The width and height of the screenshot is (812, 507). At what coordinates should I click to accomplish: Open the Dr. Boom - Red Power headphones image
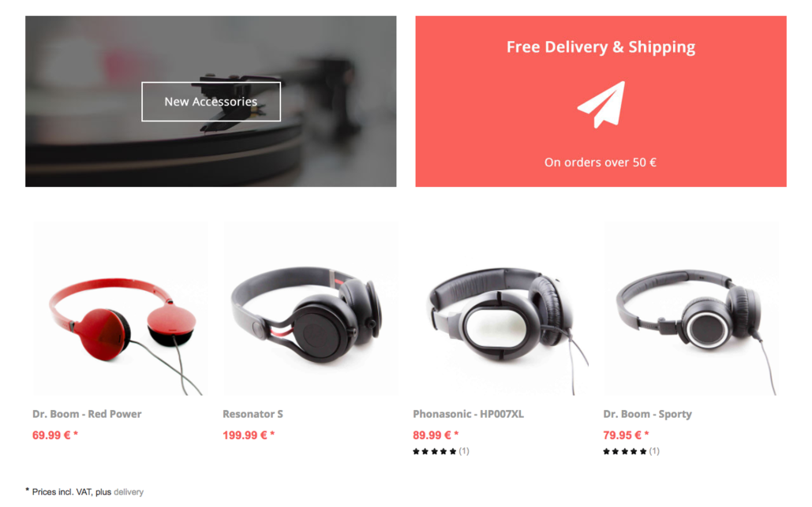point(121,309)
